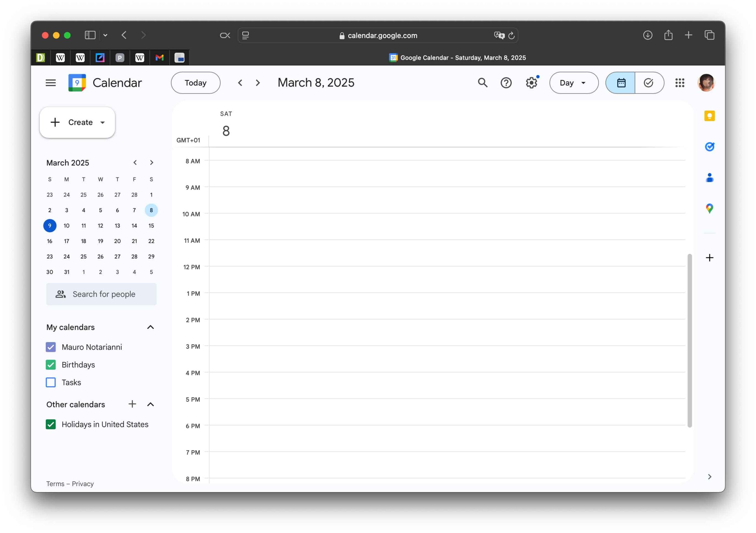The image size is (756, 533).
Task: Uncheck the Birthdays calendar checkbox
Action: [x=51, y=365]
